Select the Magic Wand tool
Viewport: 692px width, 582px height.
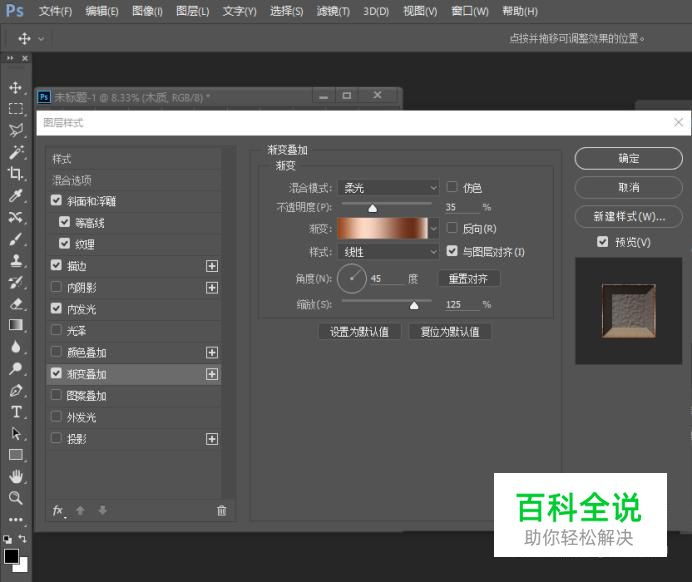tap(16, 152)
